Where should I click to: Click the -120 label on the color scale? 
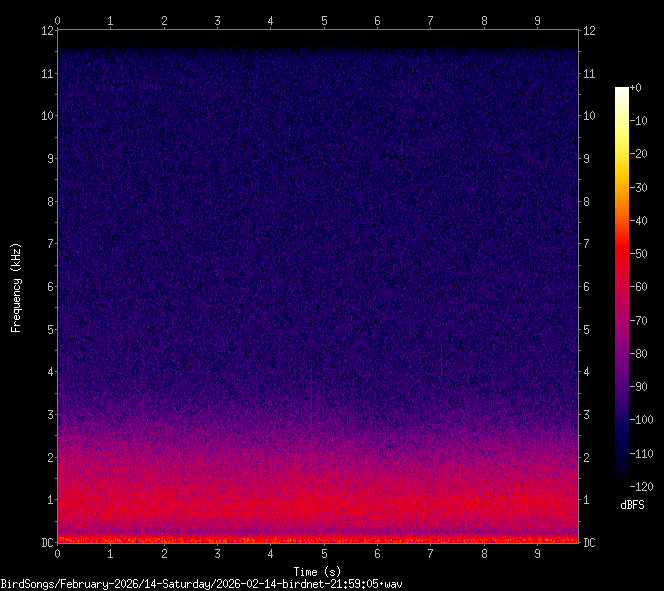[x=640, y=487]
